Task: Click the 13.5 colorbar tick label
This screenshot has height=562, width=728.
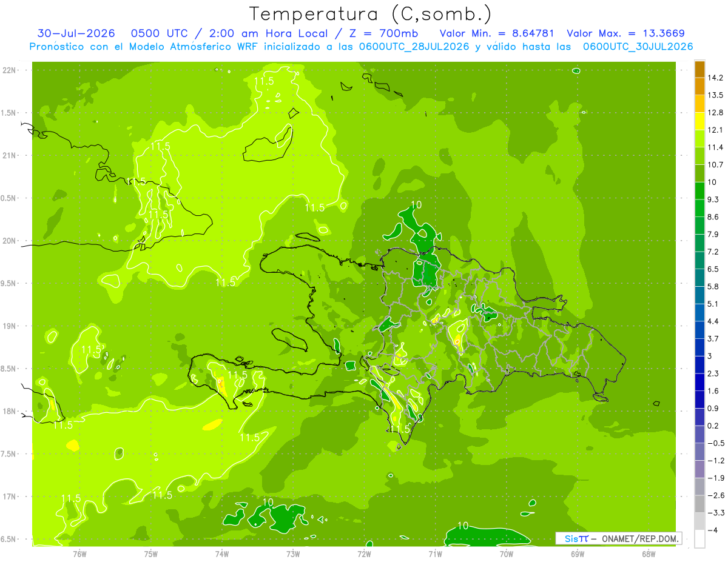Action: tap(715, 95)
